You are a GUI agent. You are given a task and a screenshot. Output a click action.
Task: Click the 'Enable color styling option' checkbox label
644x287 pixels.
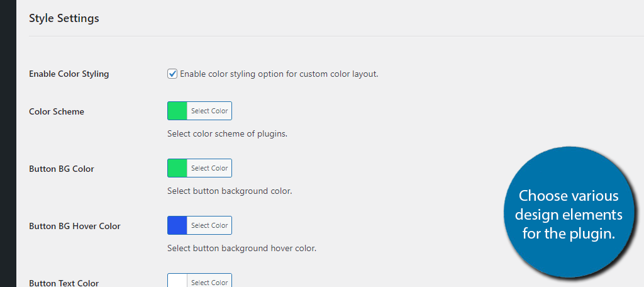[x=279, y=74]
